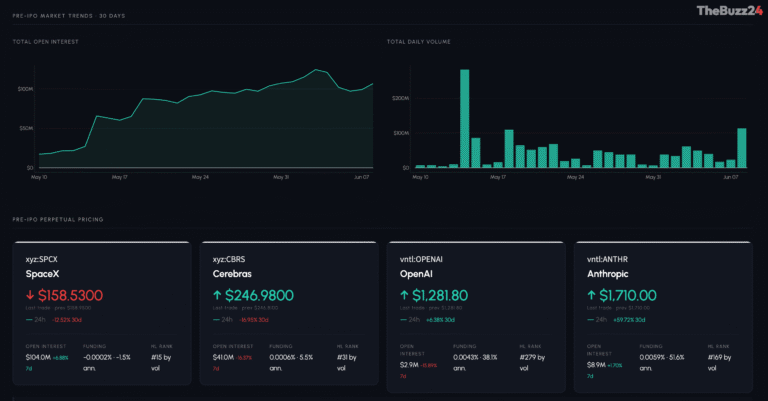Click the $41.0M open interest value
The height and width of the screenshot is (401, 768).
tap(223, 357)
